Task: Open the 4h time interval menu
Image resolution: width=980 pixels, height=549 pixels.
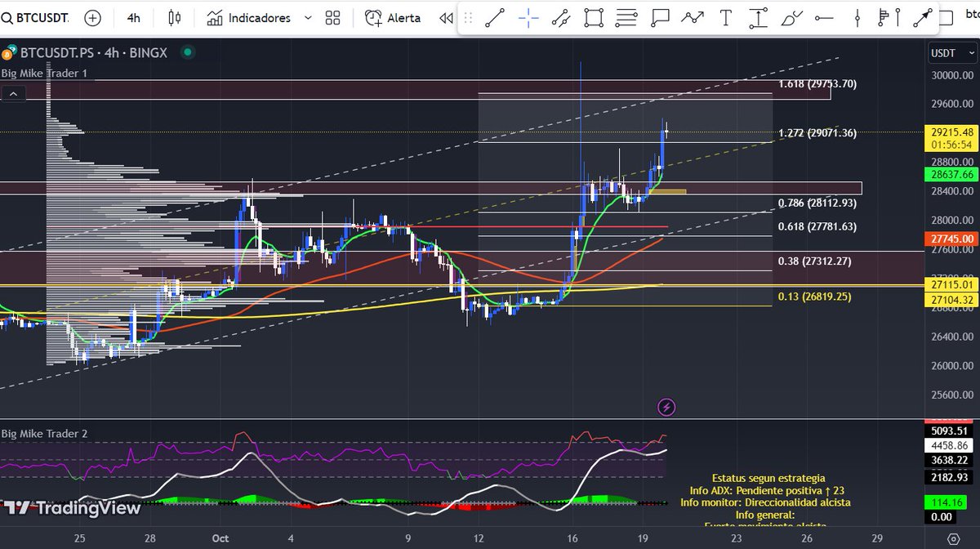Action: (x=134, y=17)
